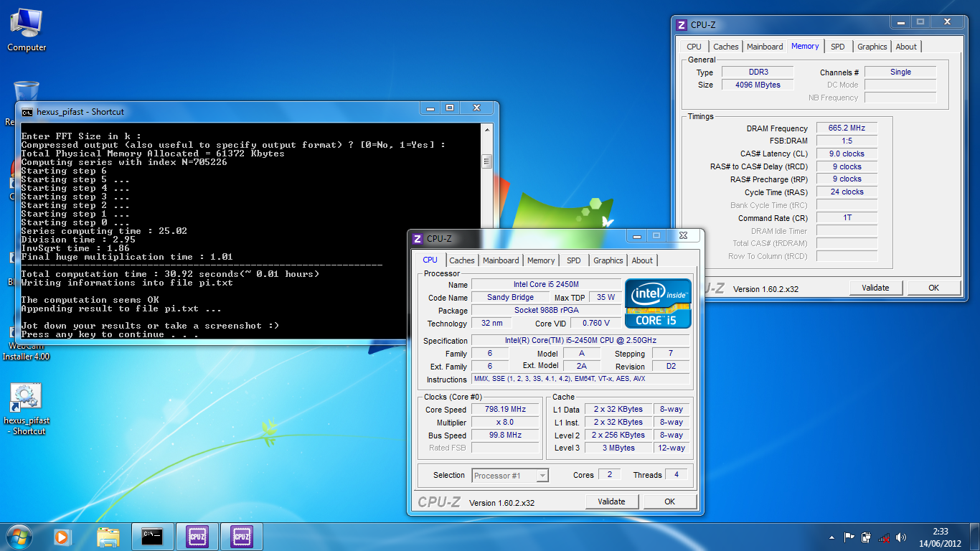Click FSB:DRAM ratio value 1:5
This screenshot has width=980, height=551.
847,141
